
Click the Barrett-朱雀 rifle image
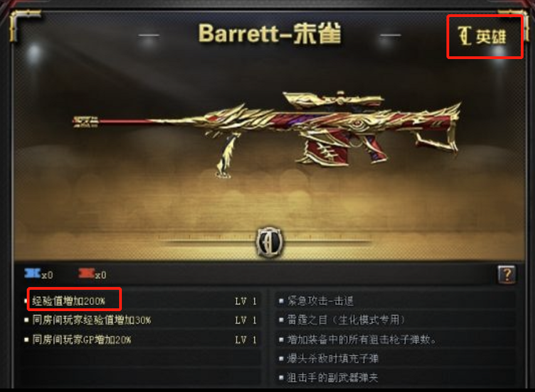click(x=266, y=134)
